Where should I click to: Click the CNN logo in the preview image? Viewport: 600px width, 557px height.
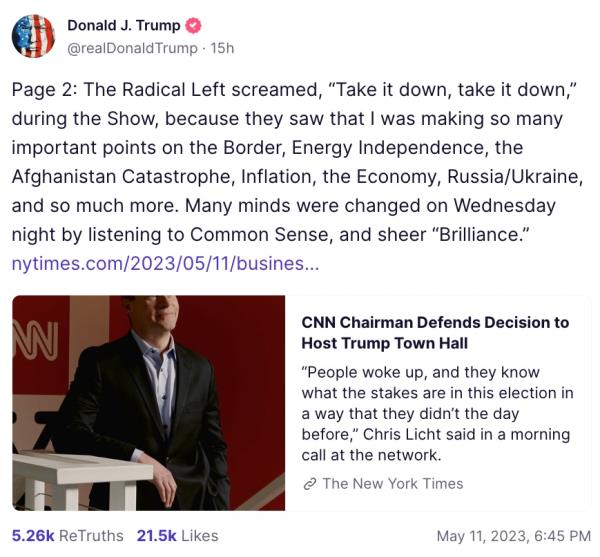pyautogui.click(x=28, y=341)
